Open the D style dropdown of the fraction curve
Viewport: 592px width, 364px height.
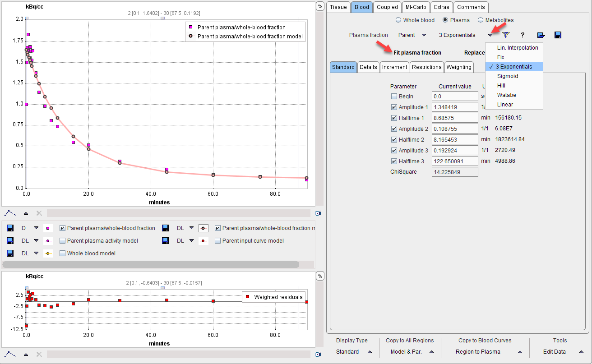click(x=36, y=228)
